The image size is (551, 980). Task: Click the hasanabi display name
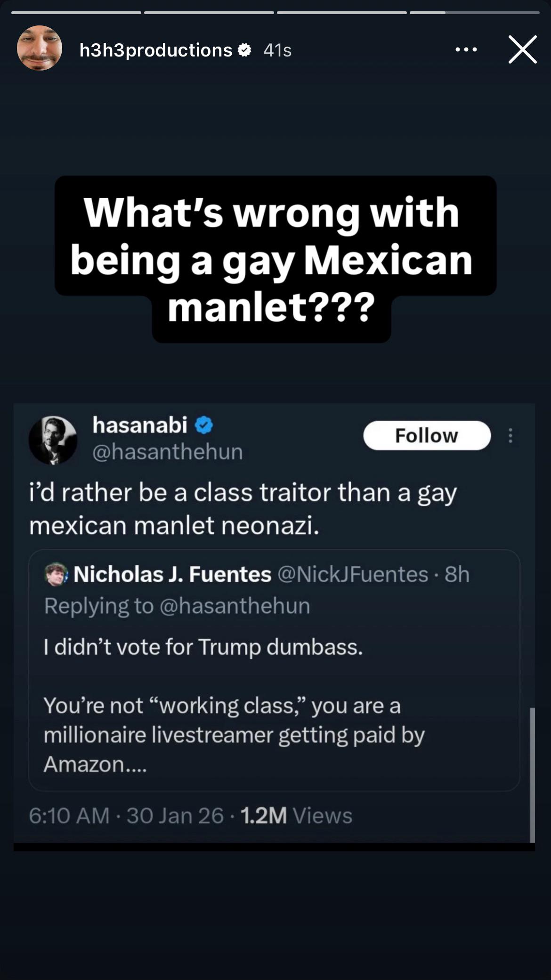coord(140,425)
